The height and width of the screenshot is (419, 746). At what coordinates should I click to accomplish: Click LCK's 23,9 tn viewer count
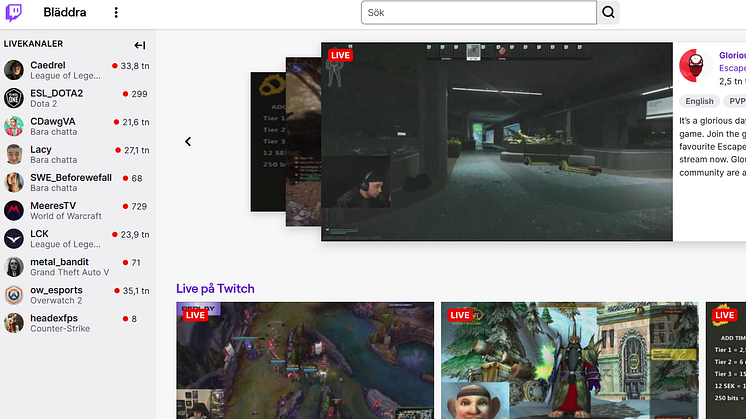pos(131,234)
